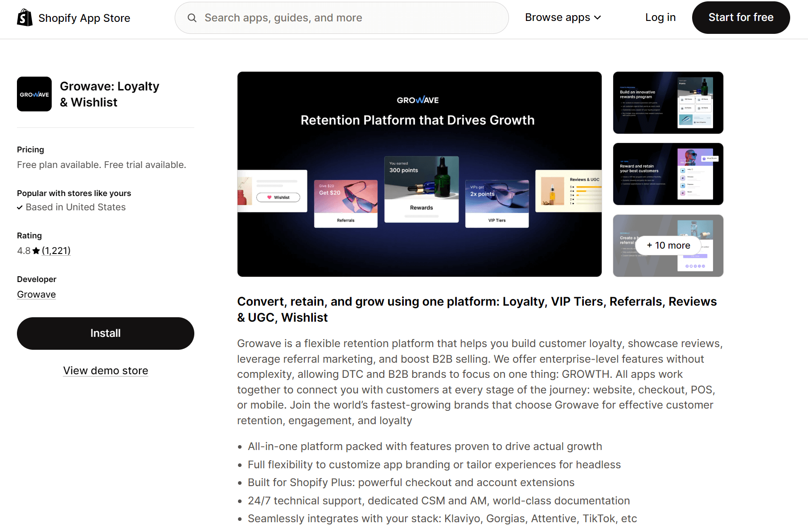Screen dimensions: 808x532
Task: Click the Rewards card showing 300 points
Action: point(421,189)
